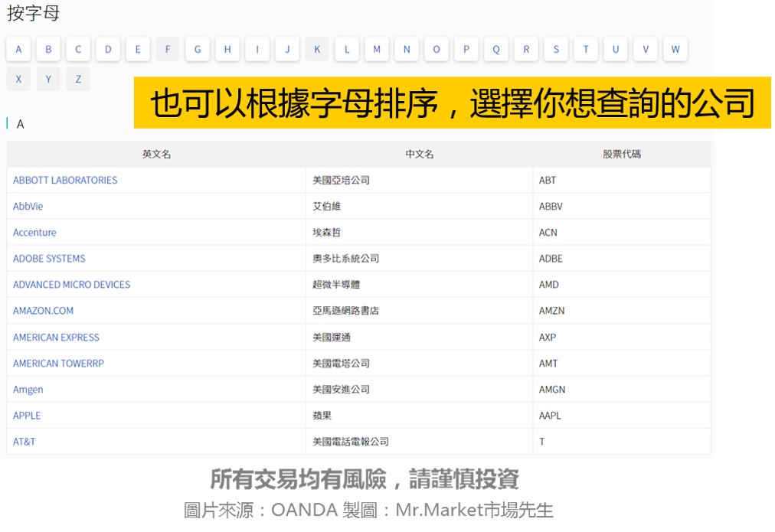Click the ADBE stock code cell
The width and height of the screenshot is (775, 532).
point(622,259)
